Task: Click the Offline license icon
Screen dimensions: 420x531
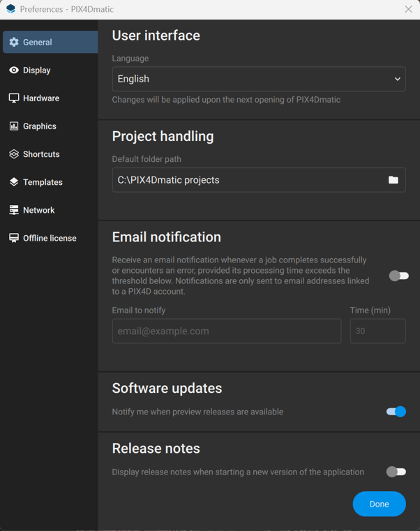Action: pos(14,238)
